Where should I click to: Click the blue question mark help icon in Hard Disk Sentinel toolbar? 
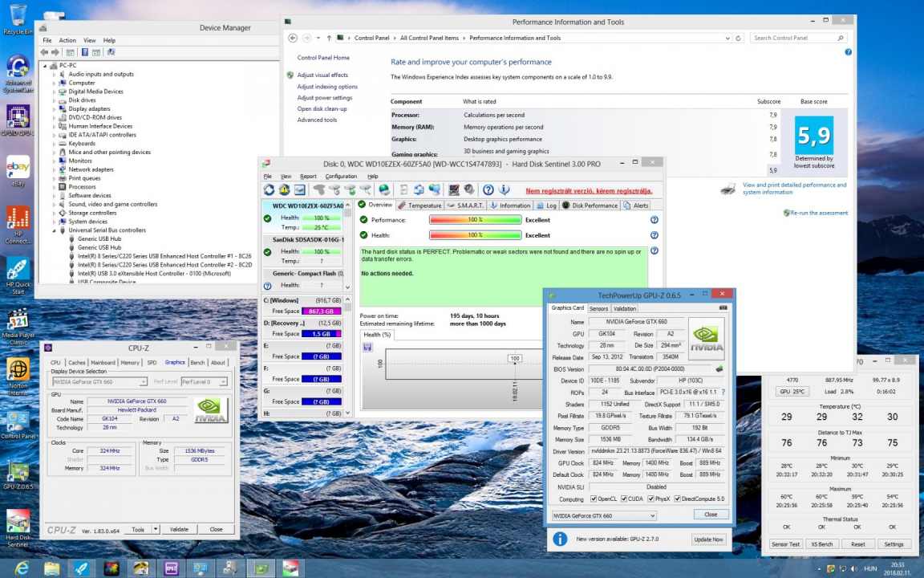(488, 190)
